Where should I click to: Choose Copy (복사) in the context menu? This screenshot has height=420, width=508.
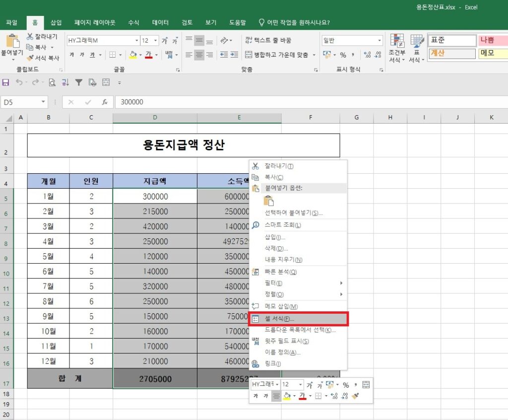click(298, 177)
